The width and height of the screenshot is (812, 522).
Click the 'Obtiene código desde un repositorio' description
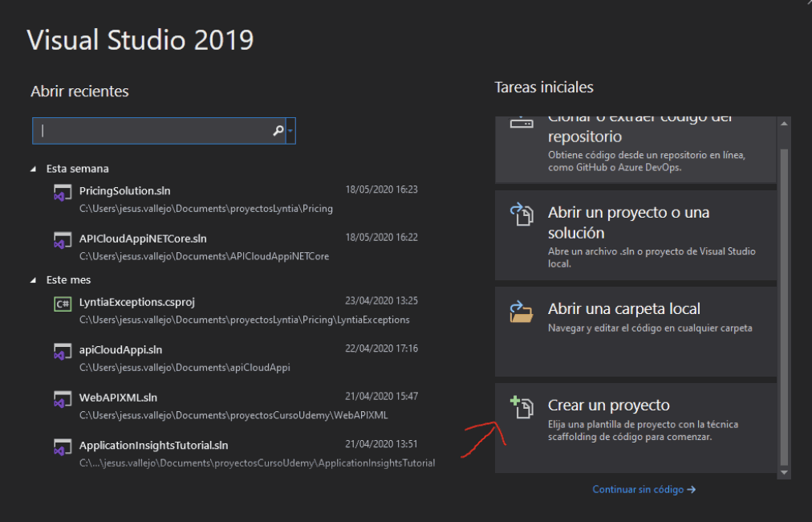coord(647,161)
